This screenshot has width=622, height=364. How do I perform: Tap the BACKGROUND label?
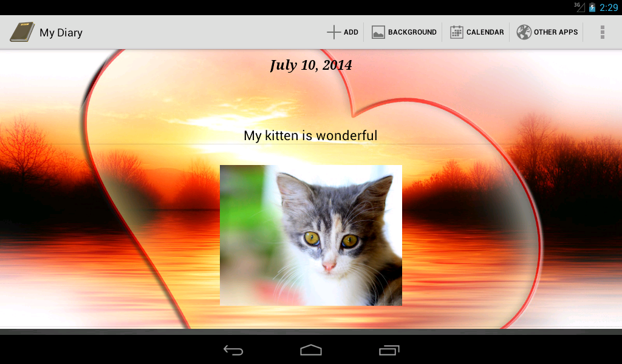point(412,32)
